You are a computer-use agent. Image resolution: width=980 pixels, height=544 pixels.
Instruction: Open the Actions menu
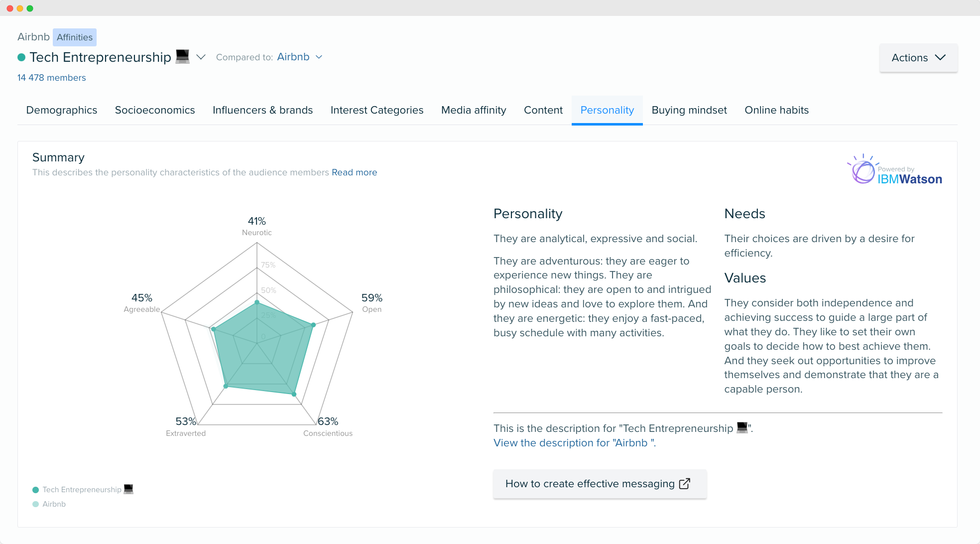[918, 58]
